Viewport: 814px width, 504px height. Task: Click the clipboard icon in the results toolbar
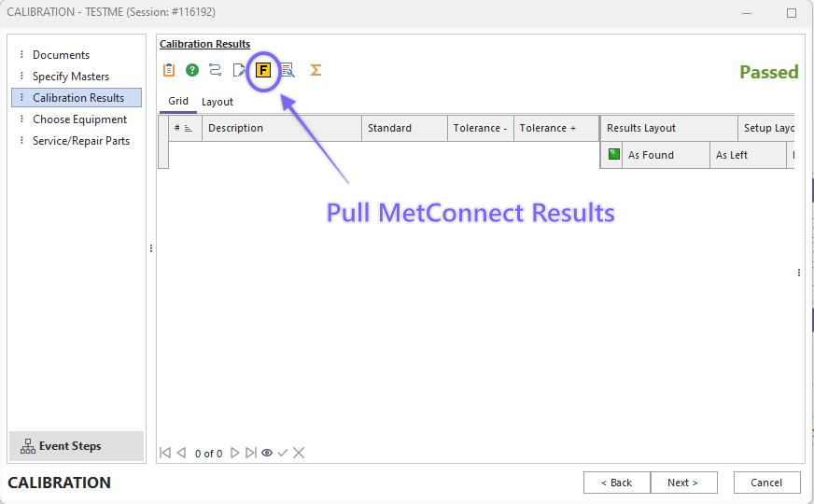pos(169,70)
